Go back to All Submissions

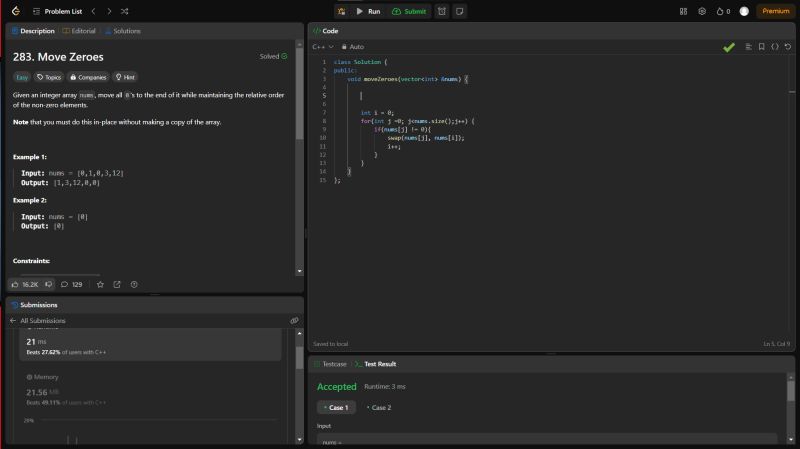pyautogui.click(x=38, y=321)
